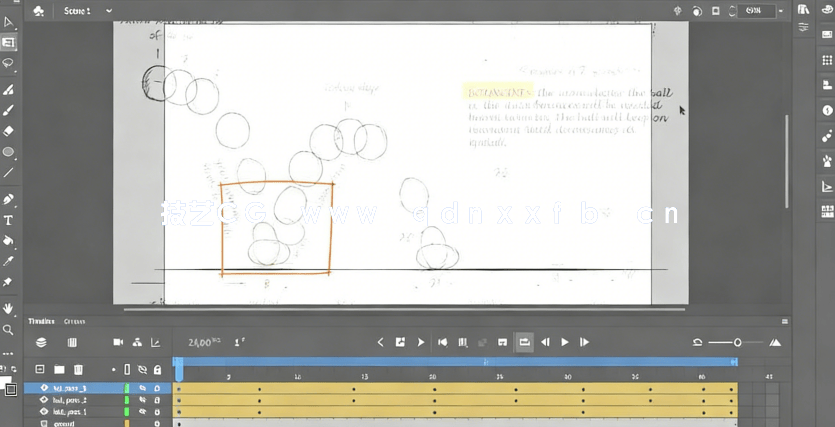The image size is (835, 427).
Task: Select the Eyedropper tool
Action: coord(8,261)
